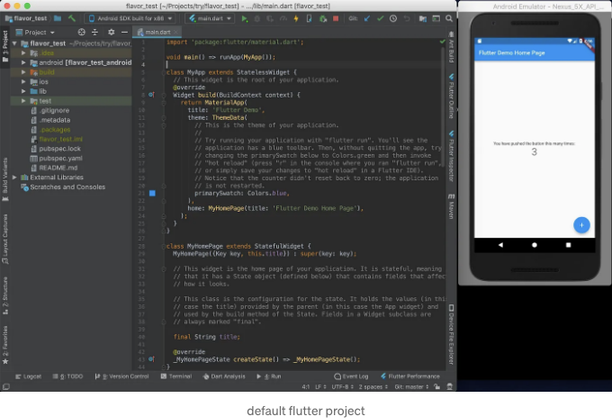Screen dimensions: 612x419
Task: Expand android [flavor_test_android] folder
Action: point(23,62)
